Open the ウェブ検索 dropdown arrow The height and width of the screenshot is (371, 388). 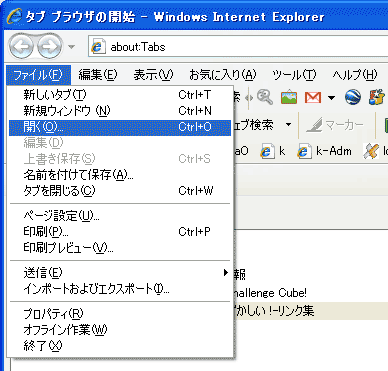point(288,125)
